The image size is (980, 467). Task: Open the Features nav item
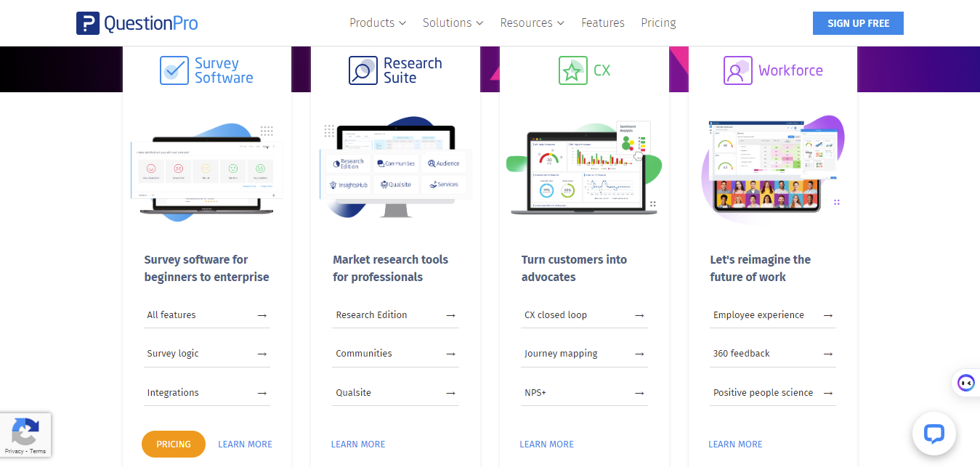point(603,23)
